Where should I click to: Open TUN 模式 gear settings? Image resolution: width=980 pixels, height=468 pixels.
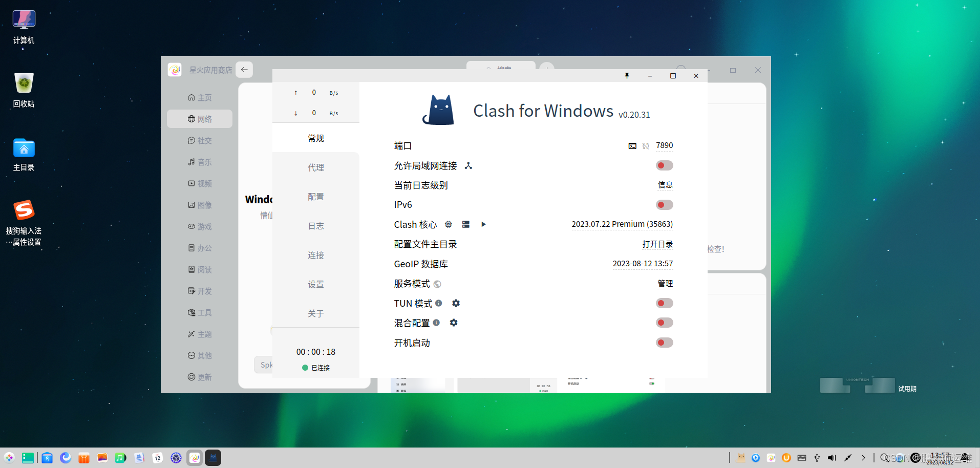point(456,303)
